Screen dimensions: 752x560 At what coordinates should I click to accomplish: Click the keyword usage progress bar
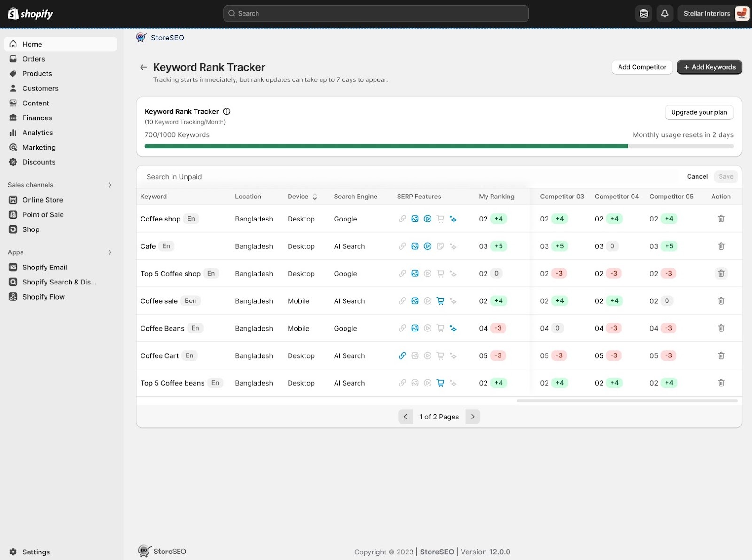[439, 146]
